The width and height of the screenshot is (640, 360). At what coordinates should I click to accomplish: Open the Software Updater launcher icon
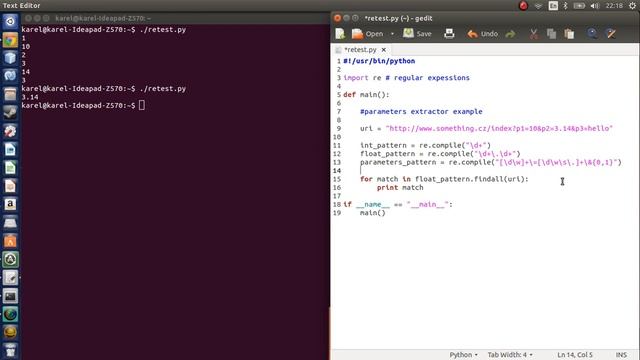pyautogui.click(x=10, y=259)
